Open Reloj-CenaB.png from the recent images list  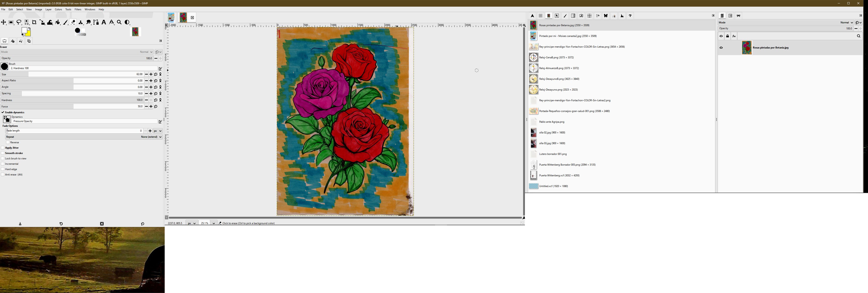[556, 57]
